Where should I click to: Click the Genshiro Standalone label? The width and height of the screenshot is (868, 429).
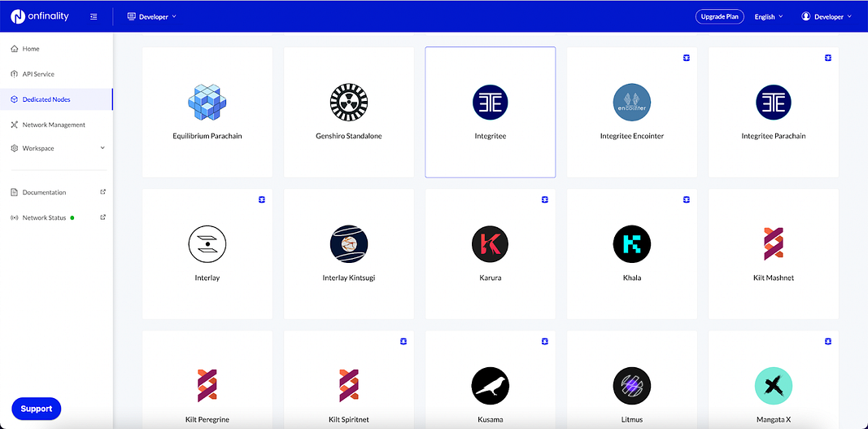349,136
